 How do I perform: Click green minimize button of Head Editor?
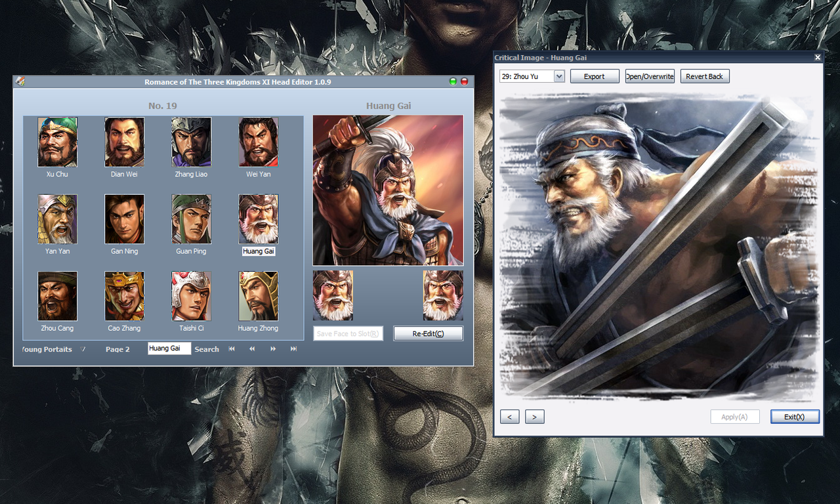point(453,81)
